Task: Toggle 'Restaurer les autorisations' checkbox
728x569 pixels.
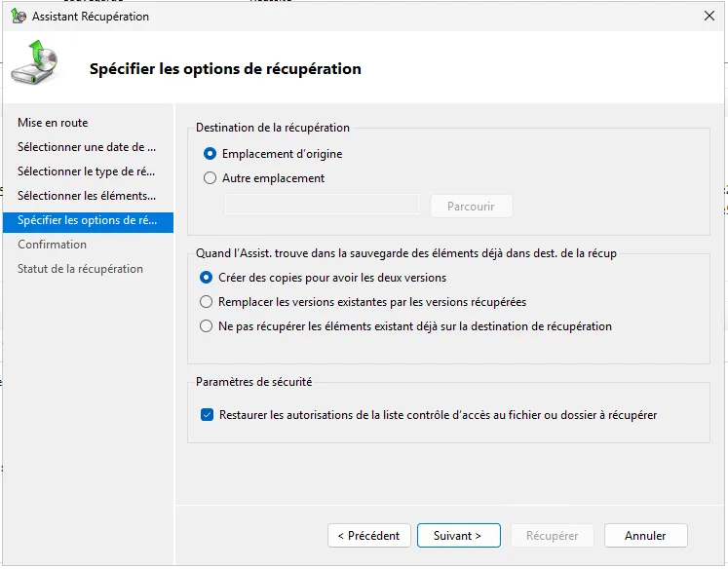Action: [207, 415]
